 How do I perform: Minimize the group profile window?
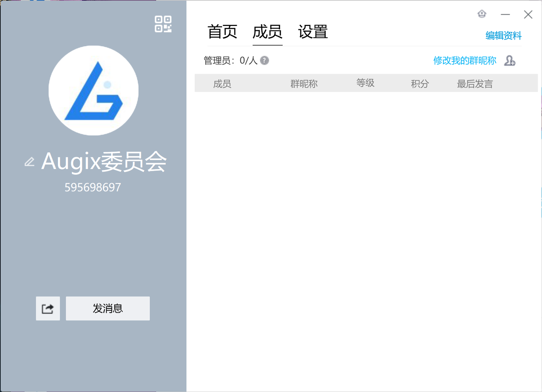click(505, 15)
